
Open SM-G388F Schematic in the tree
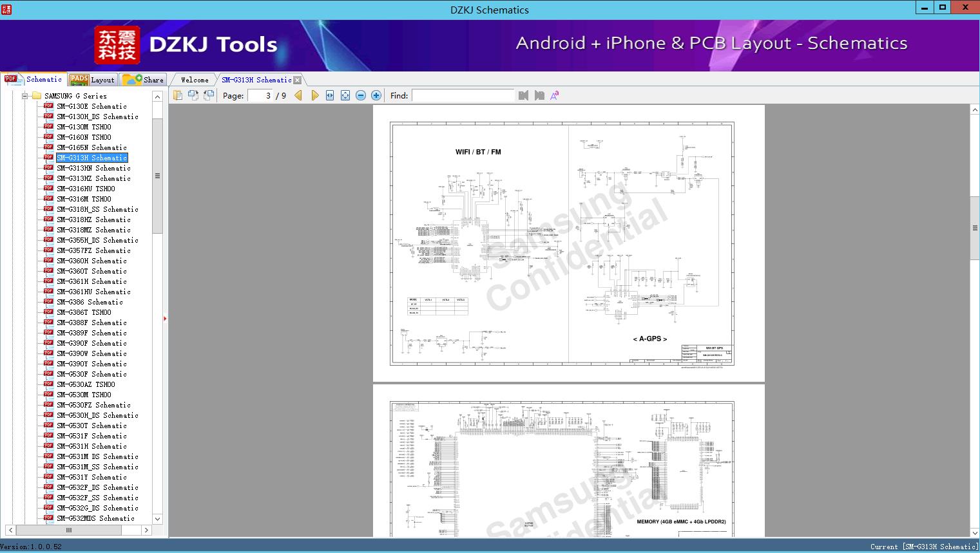coord(91,323)
